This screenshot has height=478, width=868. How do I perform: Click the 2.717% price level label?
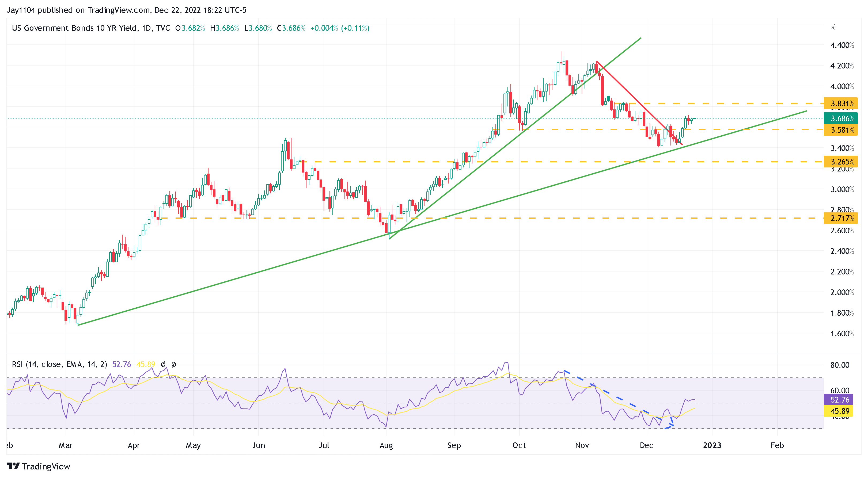(x=841, y=218)
